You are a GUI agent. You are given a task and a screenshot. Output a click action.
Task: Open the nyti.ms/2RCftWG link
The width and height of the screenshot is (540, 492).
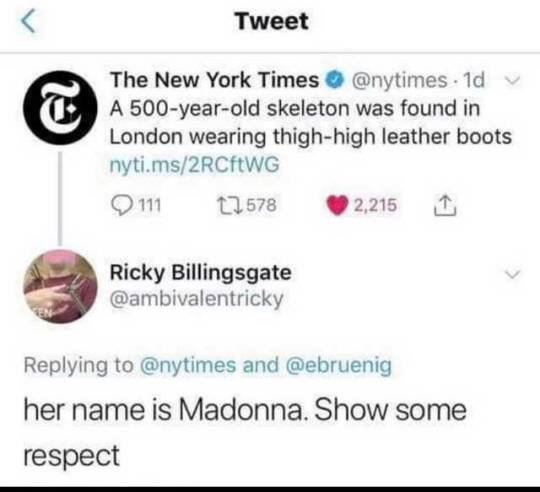coord(194,164)
